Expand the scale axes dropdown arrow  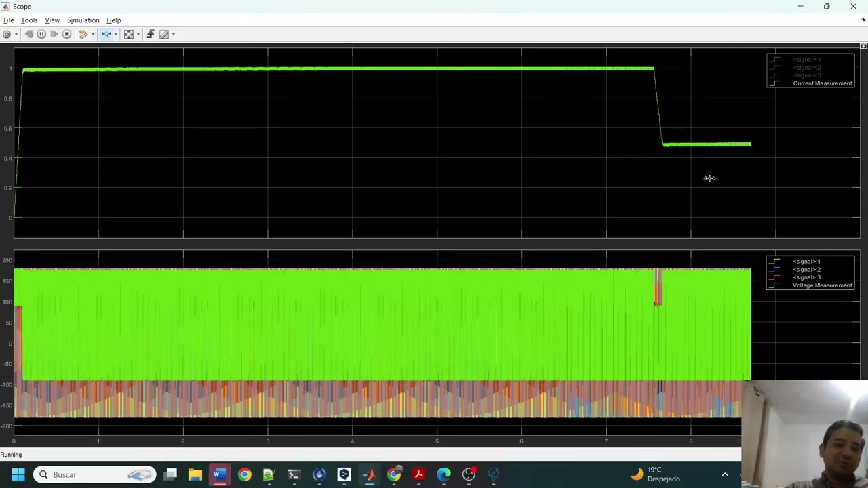pos(138,34)
